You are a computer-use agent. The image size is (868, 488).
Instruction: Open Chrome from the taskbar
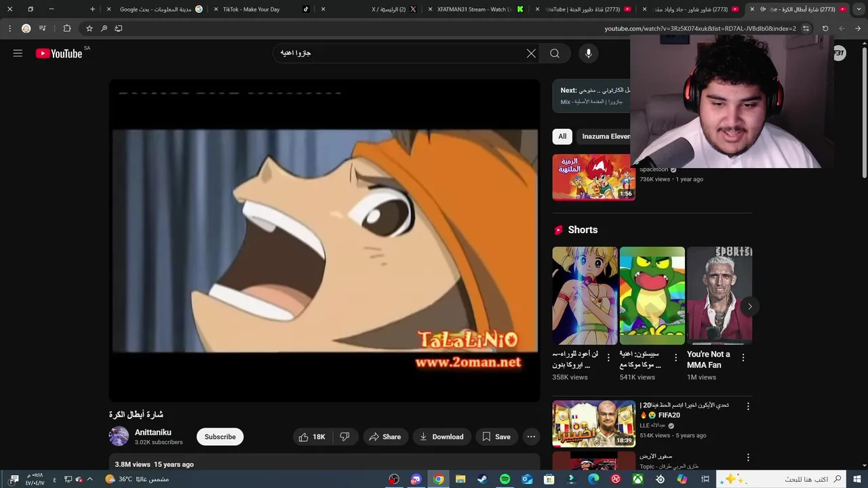coord(439,479)
